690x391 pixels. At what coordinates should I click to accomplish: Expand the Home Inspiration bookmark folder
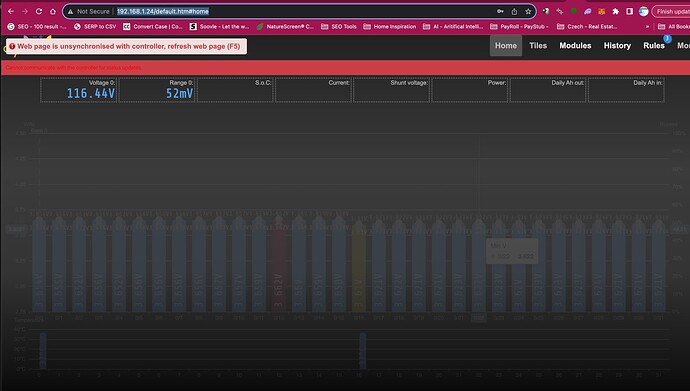click(x=389, y=26)
